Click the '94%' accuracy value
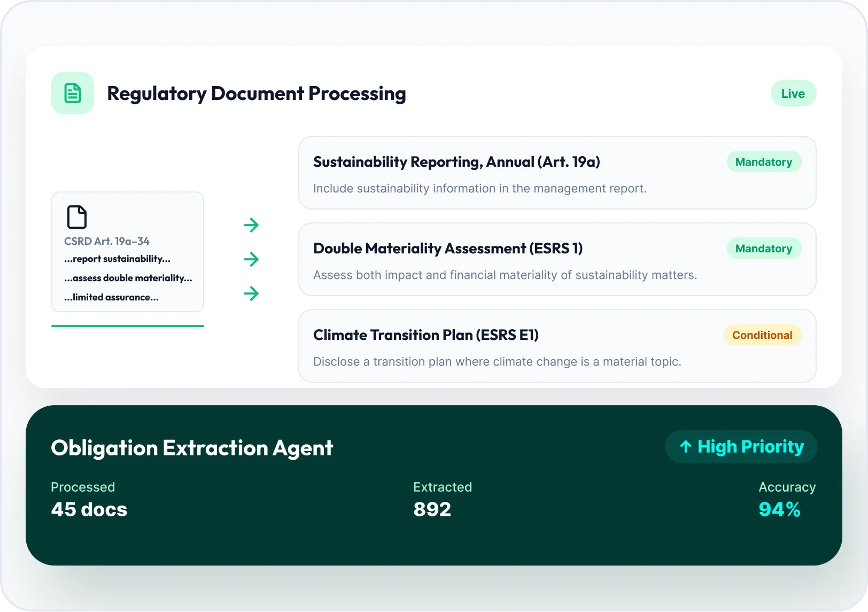 [780, 509]
